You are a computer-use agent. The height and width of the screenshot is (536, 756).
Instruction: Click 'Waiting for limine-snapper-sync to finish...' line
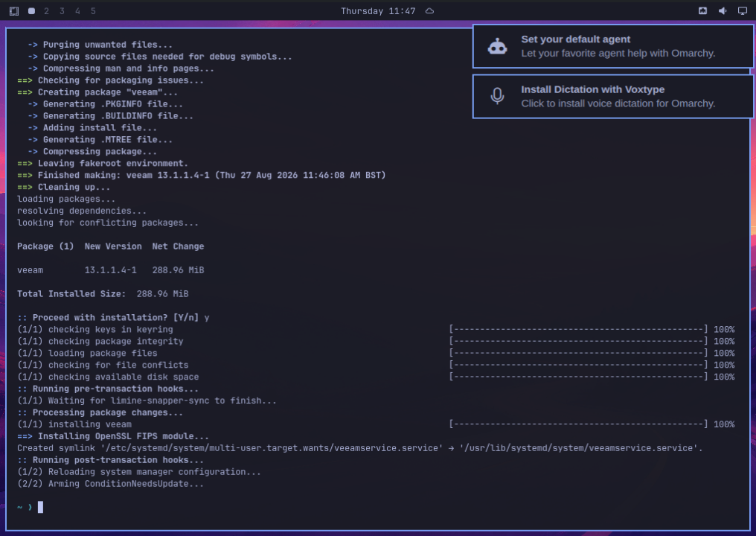(x=147, y=401)
